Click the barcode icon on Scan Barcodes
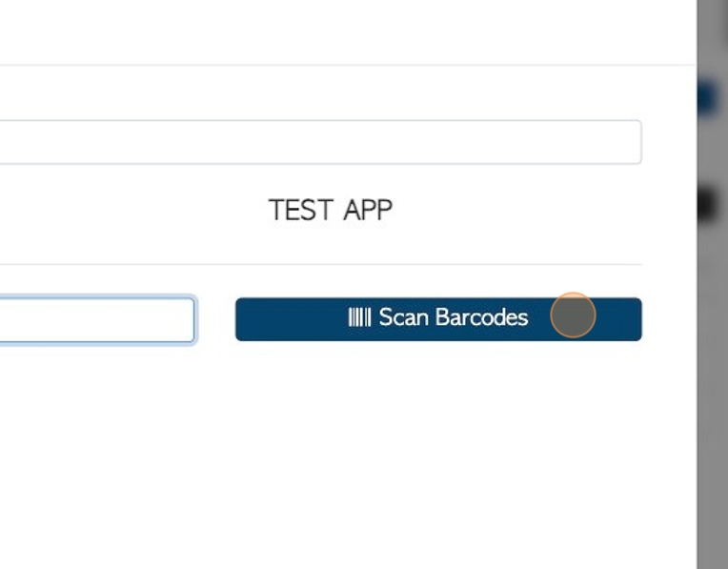Image resolution: width=728 pixels, height=569 pixels. [359, 317]
